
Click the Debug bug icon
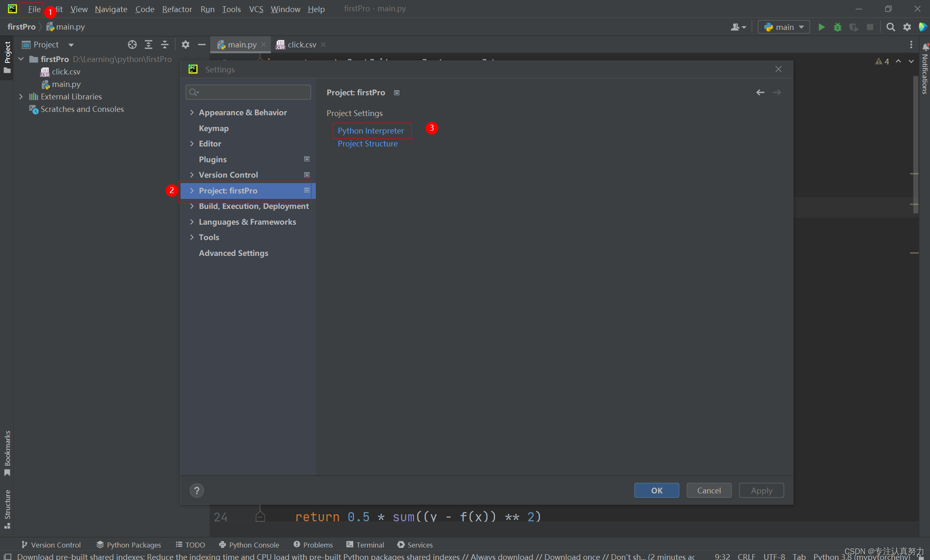pyautogui.click(x=837, y=27)
